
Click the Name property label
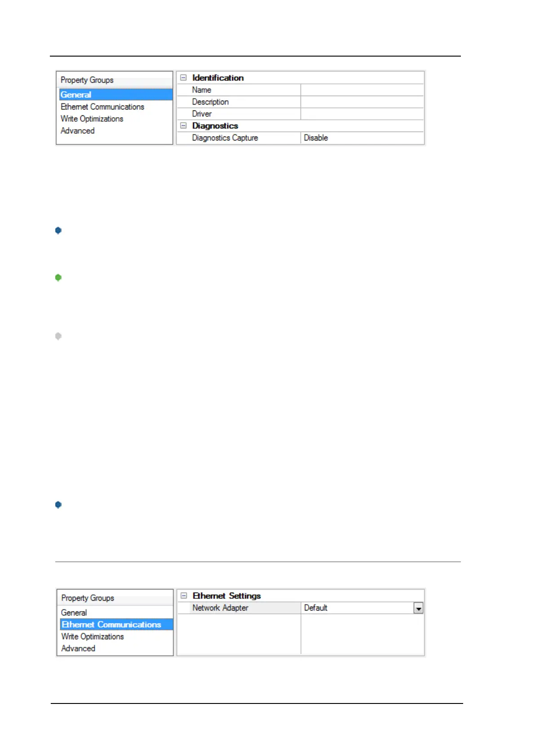202,90
